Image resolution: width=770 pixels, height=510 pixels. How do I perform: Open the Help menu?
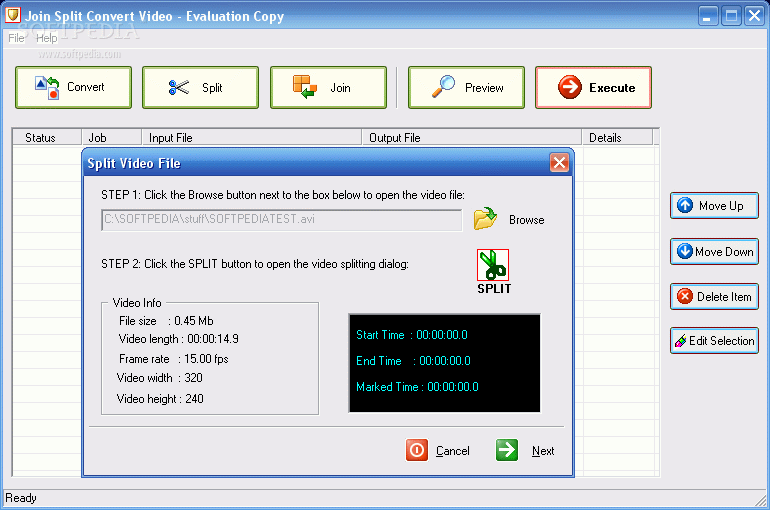click(x=46, y=38)
